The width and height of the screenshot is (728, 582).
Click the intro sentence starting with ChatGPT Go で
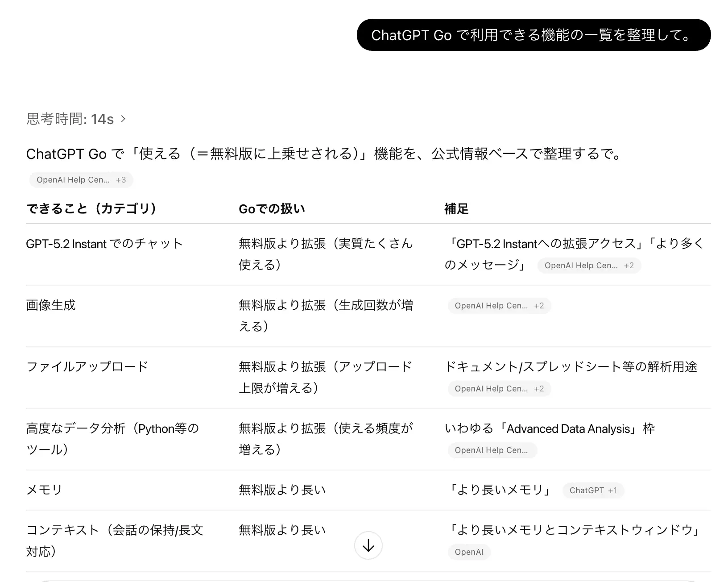pos(323,154)
